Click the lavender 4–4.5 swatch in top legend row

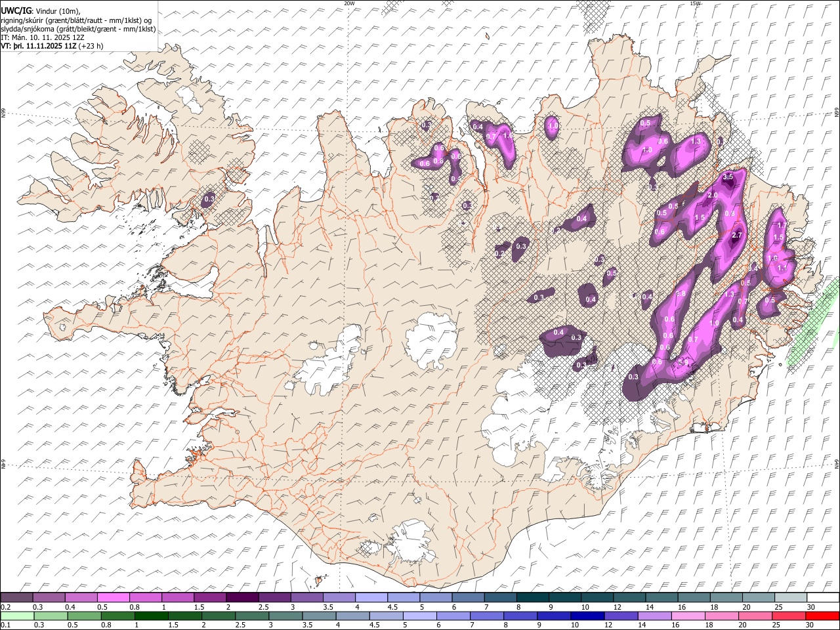click(371, 597)
